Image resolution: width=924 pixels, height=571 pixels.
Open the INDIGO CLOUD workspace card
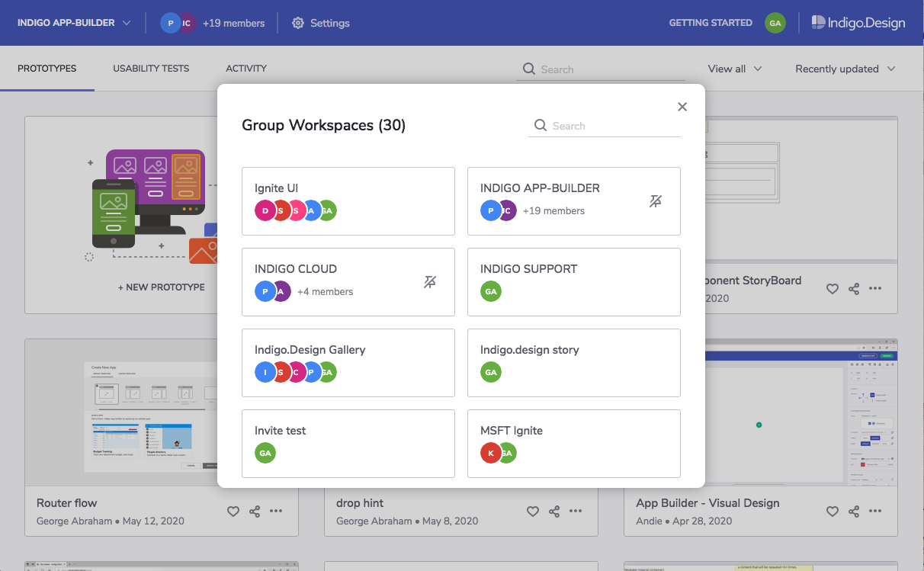348,282
